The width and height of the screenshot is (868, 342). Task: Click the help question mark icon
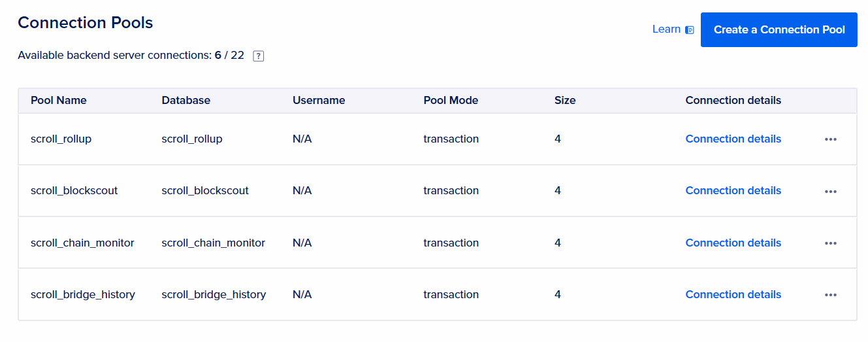(258, 56)
